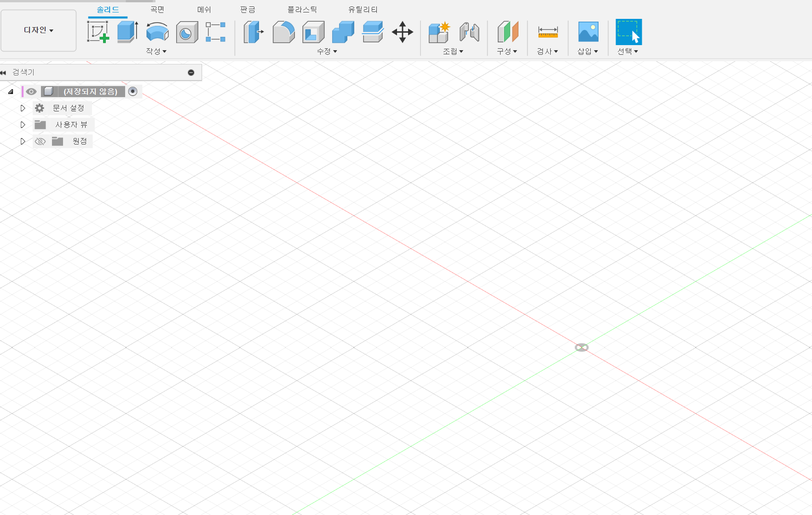This screenshot has width=812, height=515.
Task: Switch to the 메쉬 tab
Action: 204,9
